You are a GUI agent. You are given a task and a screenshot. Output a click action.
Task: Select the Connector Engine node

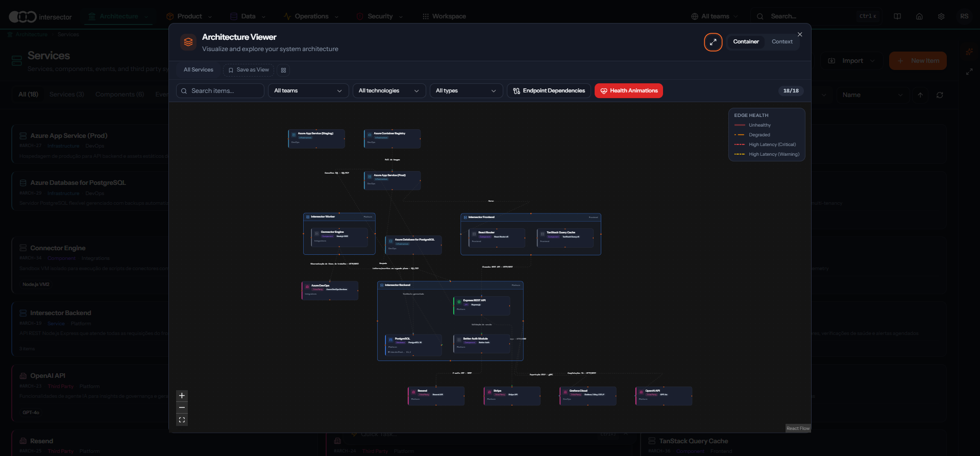(339, 237)
